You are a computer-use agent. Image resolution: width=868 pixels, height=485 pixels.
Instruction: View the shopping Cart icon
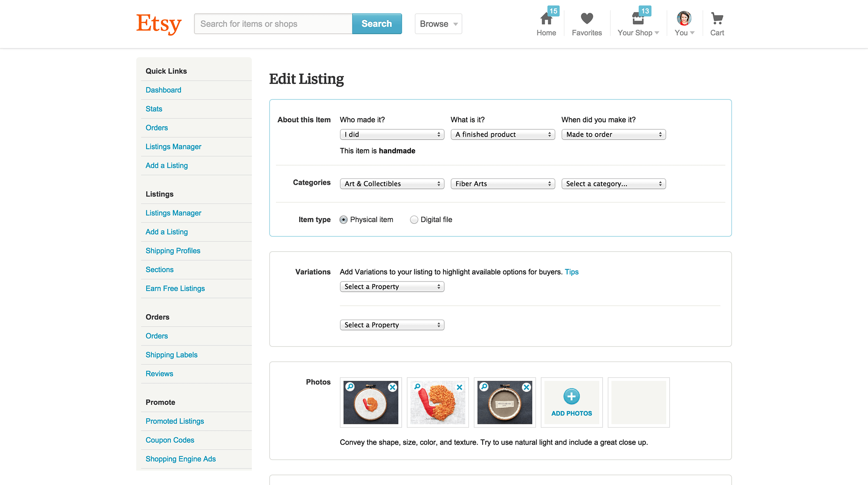coord(717,18)
